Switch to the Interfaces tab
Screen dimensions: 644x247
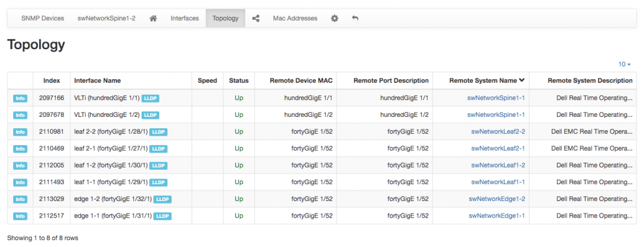coord(185,18)
